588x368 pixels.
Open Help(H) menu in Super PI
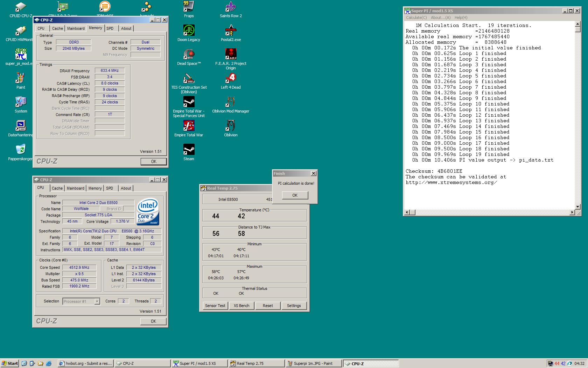(x=461, y=18)
